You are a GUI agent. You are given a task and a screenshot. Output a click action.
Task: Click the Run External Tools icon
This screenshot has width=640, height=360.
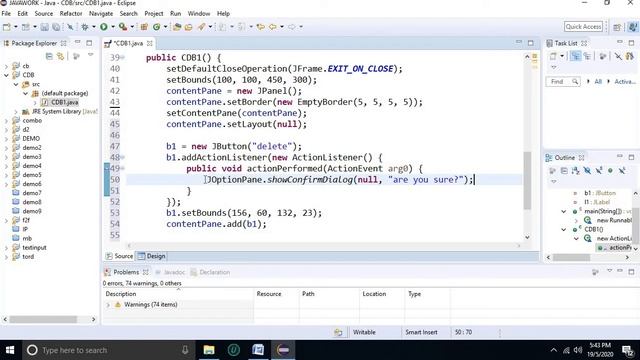(122, 27)
